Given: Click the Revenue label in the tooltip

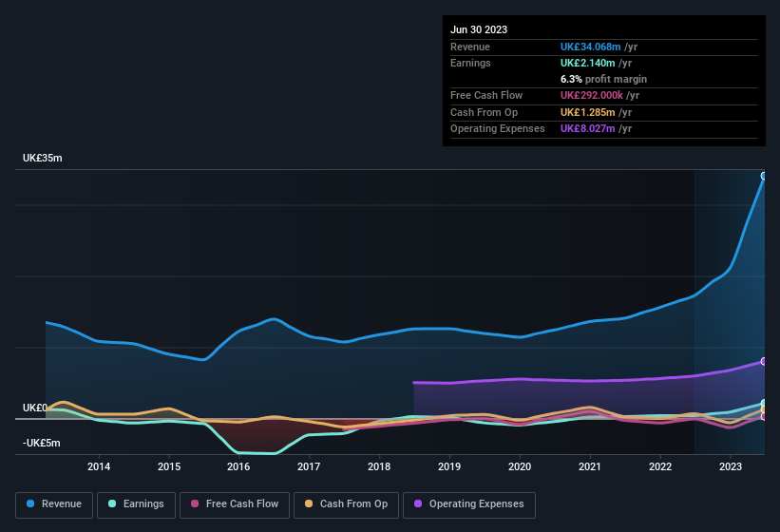Looking at the screenshot, I should [470, 47].
